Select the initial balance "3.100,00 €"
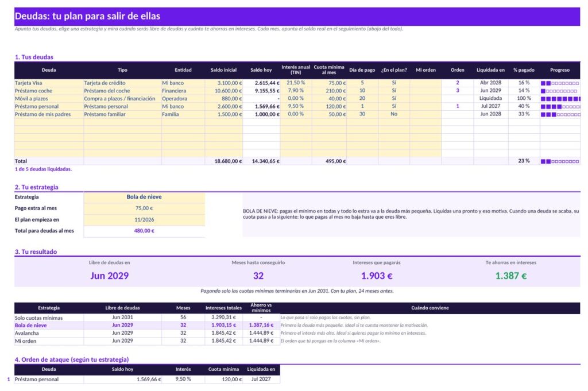588x391 pixels. (224, 83)
